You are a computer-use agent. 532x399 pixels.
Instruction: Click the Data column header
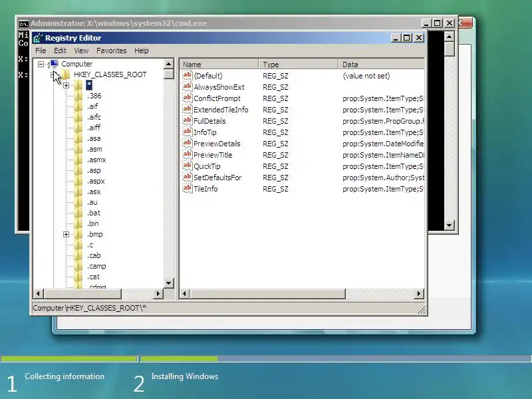click(382, 64)
